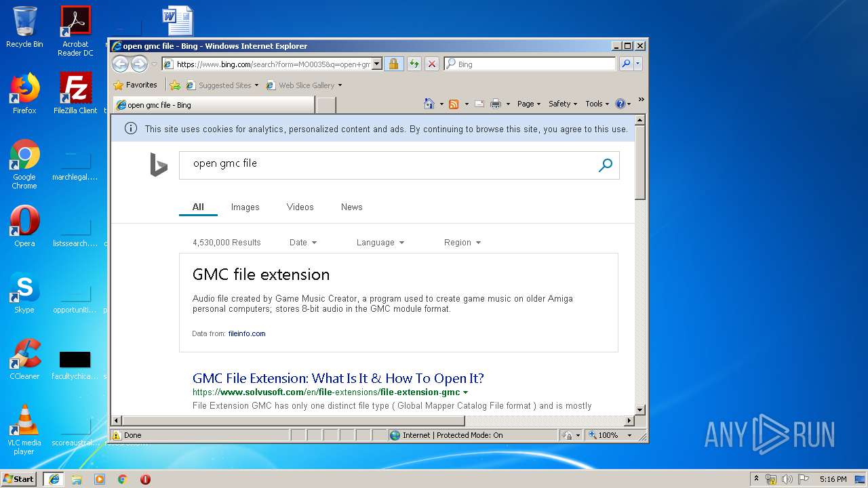Print the page with the printer icon

pyautogui.click(x=496, y=104)
